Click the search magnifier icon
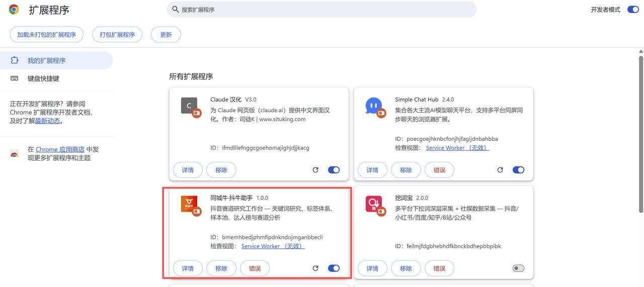The image size is (644, 287). (176, 10)
